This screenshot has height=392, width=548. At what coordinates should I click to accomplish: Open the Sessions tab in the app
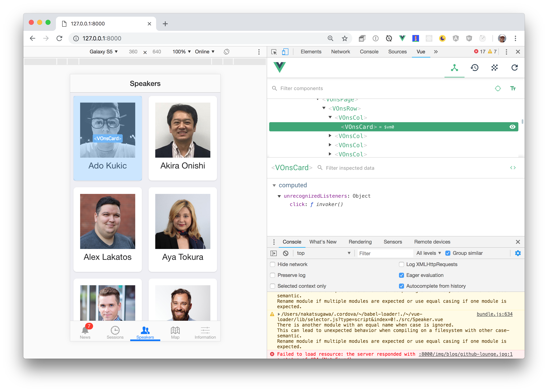tap(115, 332)
